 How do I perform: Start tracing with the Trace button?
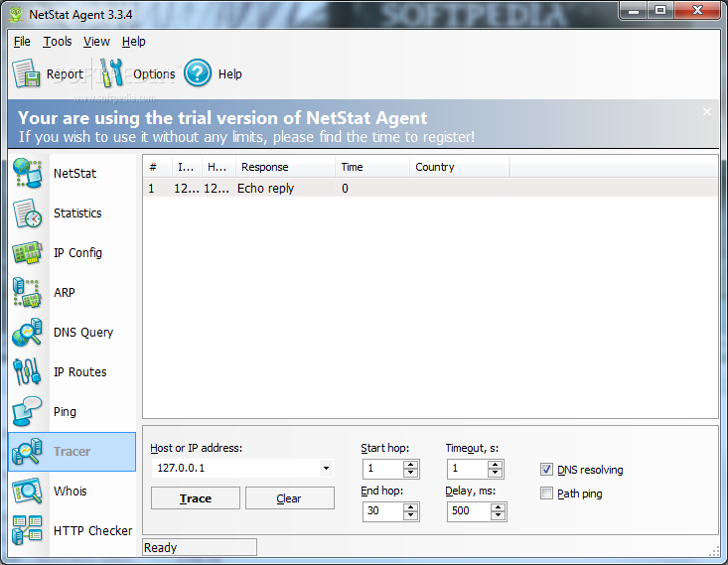(196, 498)
